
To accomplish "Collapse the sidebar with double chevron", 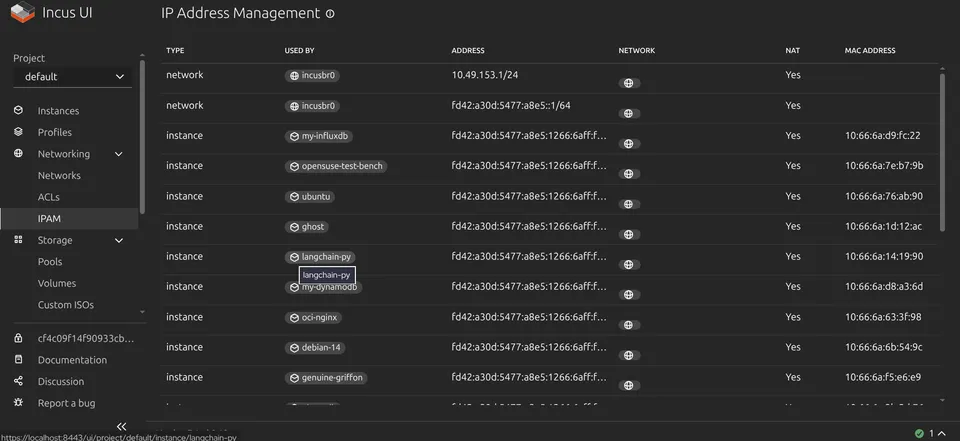I will coord(121,426).
